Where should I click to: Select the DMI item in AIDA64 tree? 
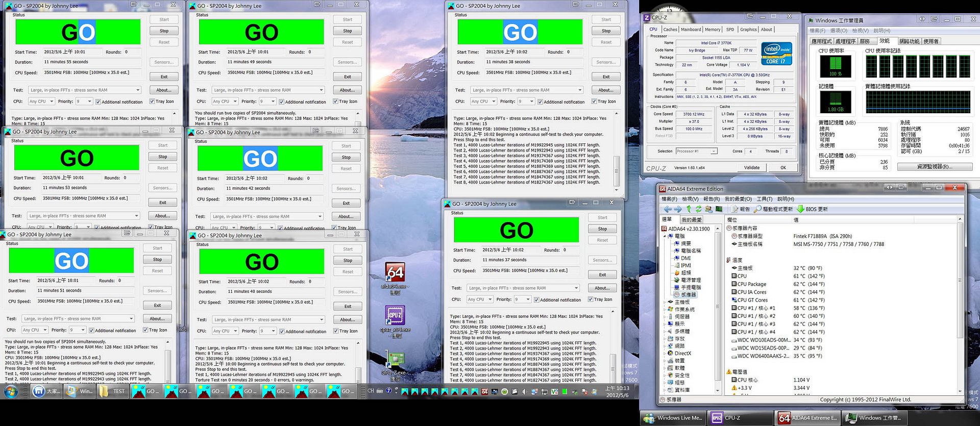(x=682, y=258)
